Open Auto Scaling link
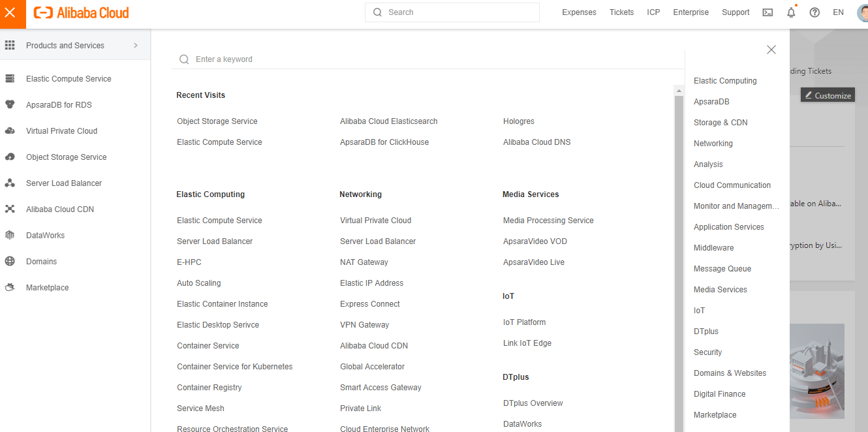The image size is (868, 432). click(x=199, y=283)
